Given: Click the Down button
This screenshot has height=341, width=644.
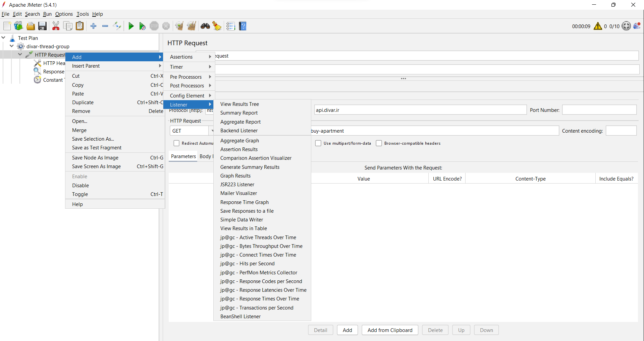Looking at the screenshot, I should pos(486,330).
